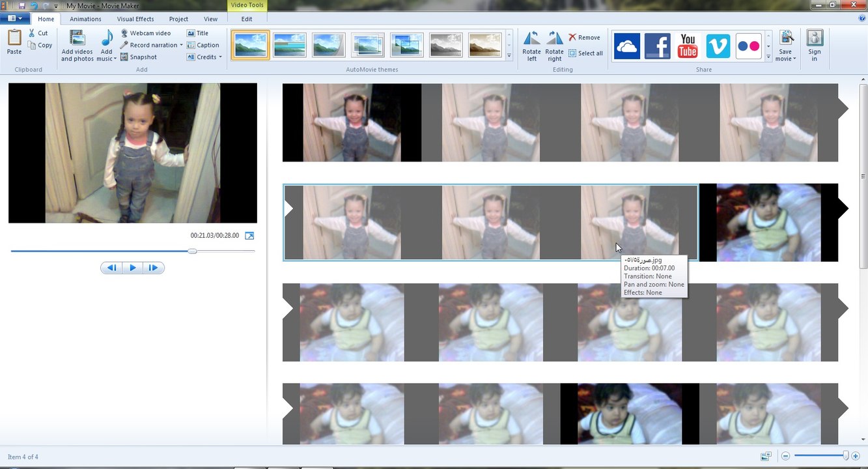The height and width of the screenshot is (469, 868).
Task: Start Webcam video capture
Action: (146, 33)
